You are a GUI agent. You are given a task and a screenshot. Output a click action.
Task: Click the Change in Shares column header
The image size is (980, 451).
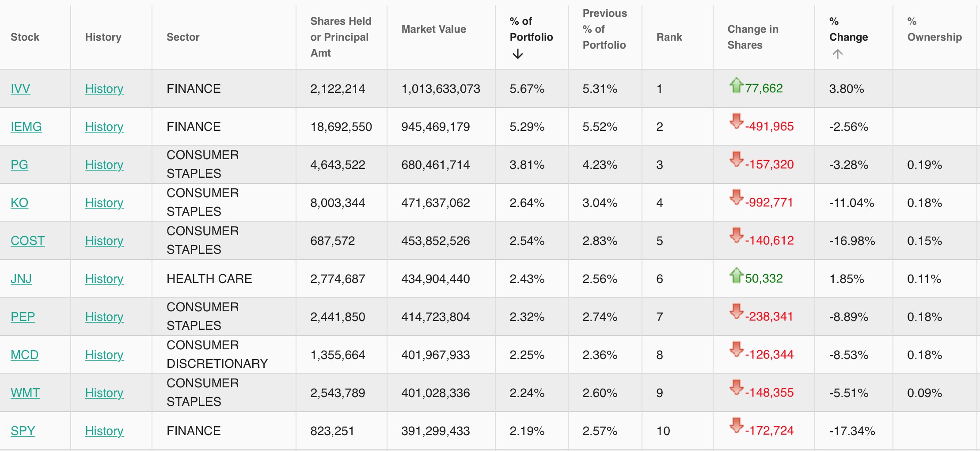(752, 37)
